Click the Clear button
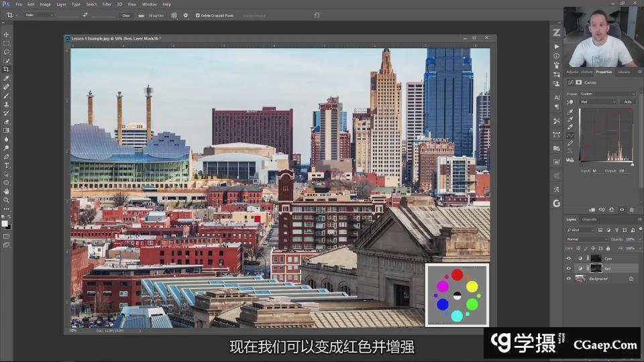The height and width of the screenshot is (362, 644). [x=125, y=15]
